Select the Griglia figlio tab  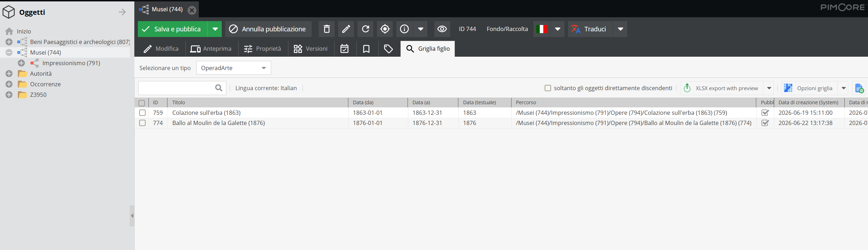point(428,49)
